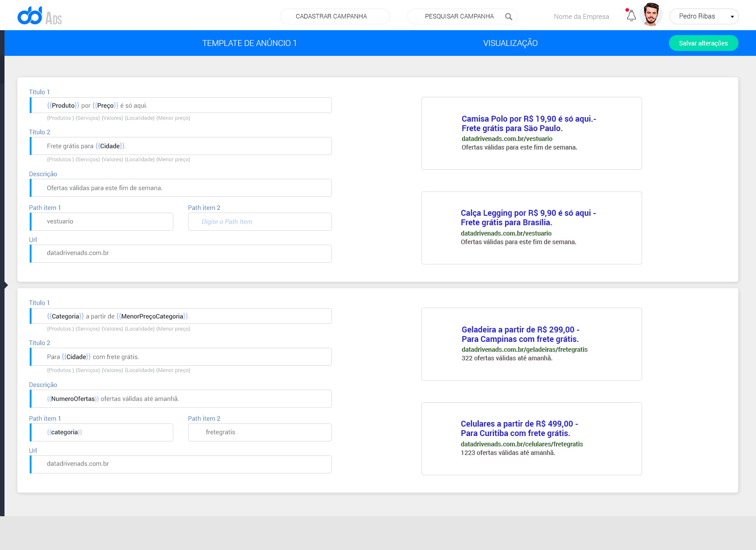Click the Geladeira ad preview headline
Image resolution: width=756 pixels, height=550 pixels.
[x=520, y=334]
